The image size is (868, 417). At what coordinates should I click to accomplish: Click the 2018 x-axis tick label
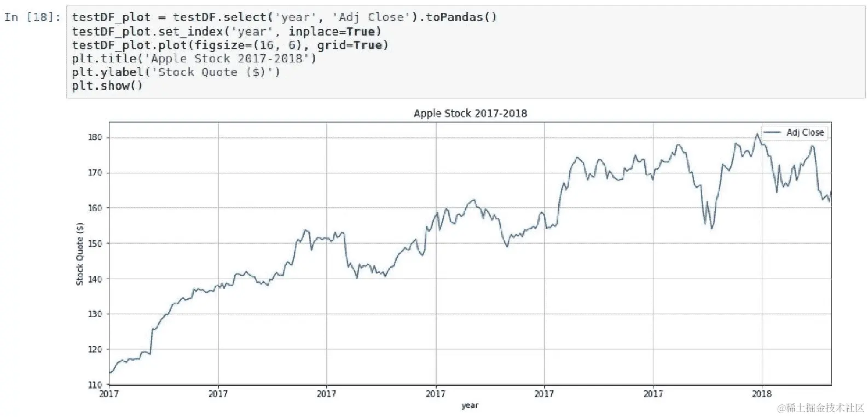tap(762, 393)
